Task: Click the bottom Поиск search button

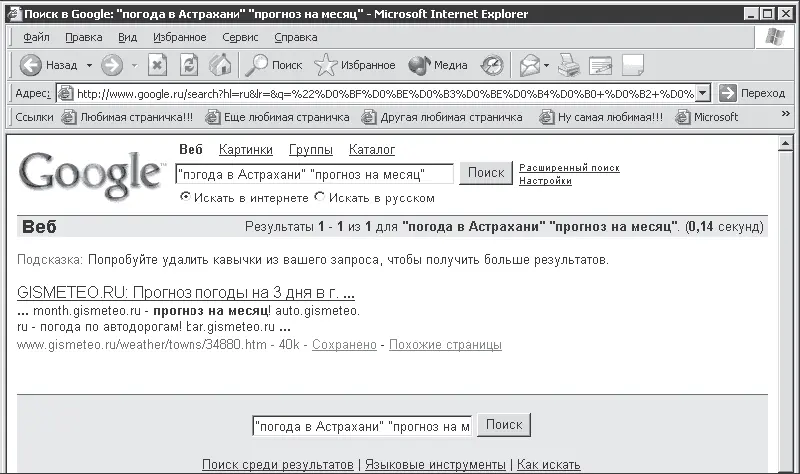Action: 504,425
